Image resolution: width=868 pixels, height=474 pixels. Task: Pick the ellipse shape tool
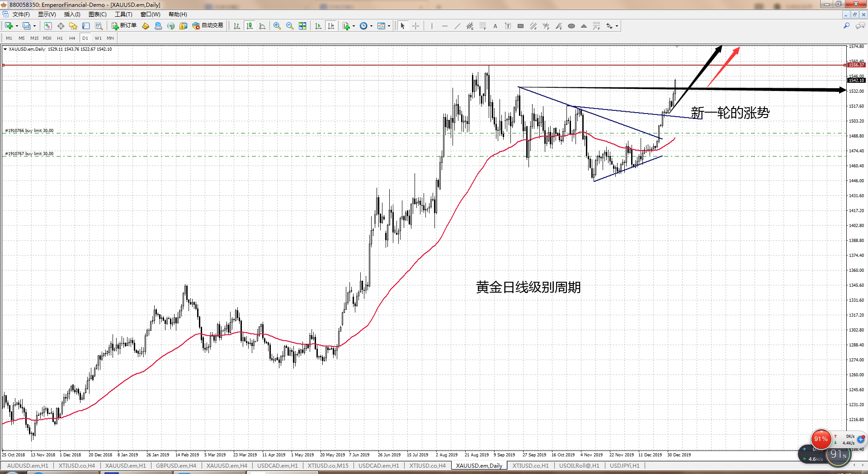(571, 26)
